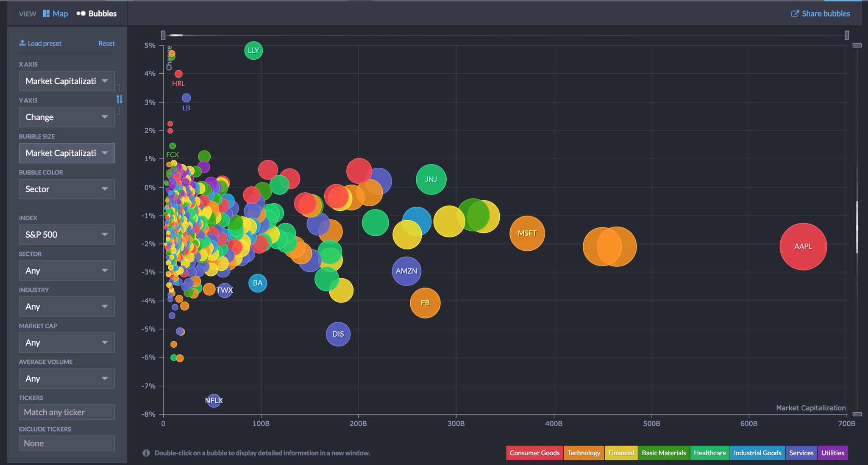
Task: Click the Reset link
Action: click(x=106, y=43)
